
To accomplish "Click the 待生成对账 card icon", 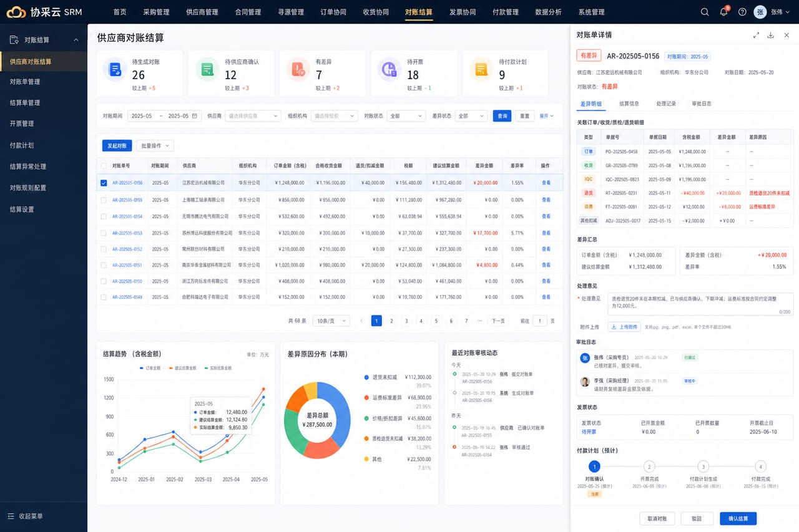I will [115, 69].
